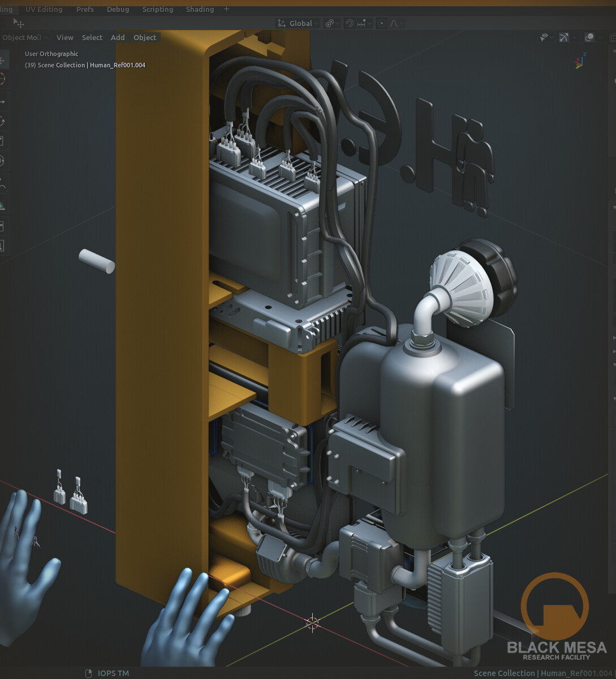
Task: Click the proportional falloff curve selector
Action: click(x=394, y=23)
